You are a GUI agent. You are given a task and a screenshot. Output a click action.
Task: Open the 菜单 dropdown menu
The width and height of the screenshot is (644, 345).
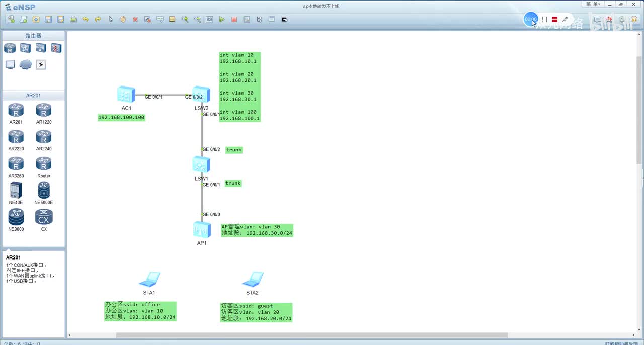point(593,4)
